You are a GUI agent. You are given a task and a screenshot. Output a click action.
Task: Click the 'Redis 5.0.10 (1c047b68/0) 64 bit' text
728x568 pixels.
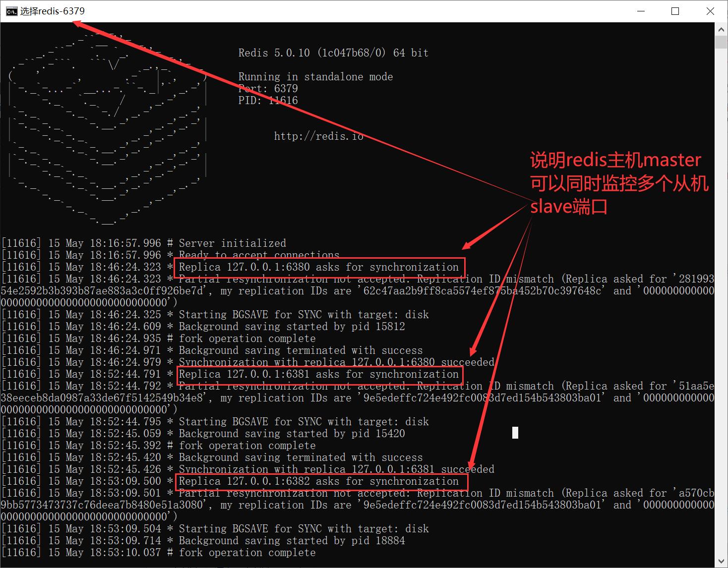click(333, 53)
